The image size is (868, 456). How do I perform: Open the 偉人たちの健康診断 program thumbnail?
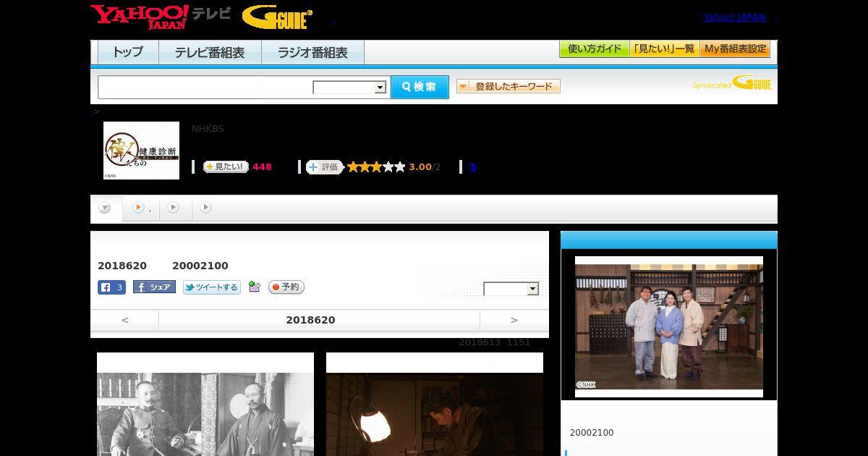pos(141,151)
